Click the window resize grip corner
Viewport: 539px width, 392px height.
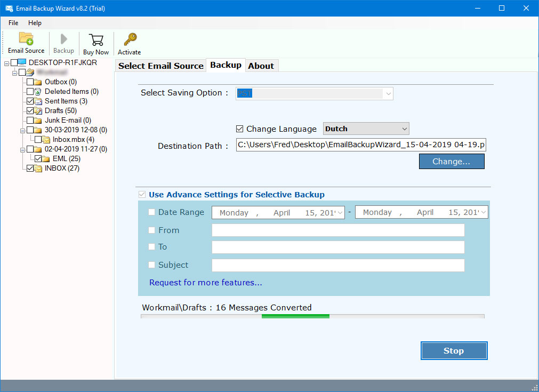point(534,387)
